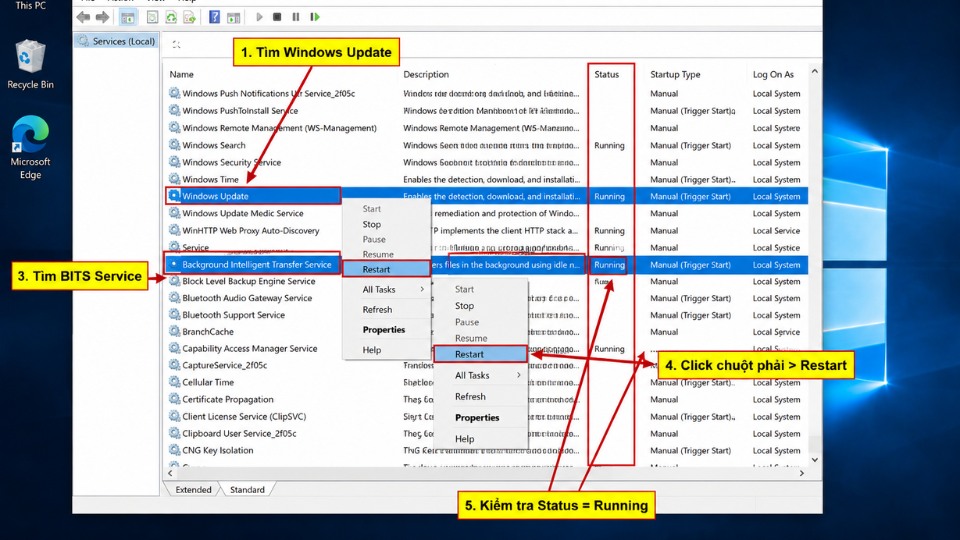Click the vertical scrollbar down arrow
Screen dimensions: 960x540
click(814, 460)
